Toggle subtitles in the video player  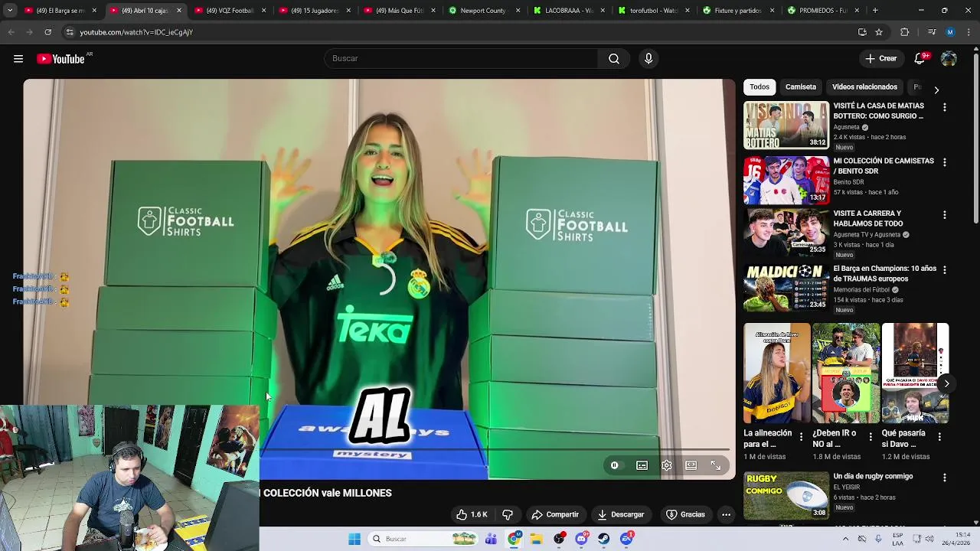pos(642,465)
